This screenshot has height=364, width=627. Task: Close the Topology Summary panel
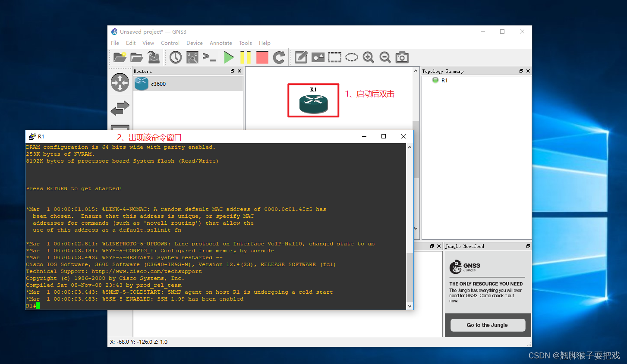point(528,71)
